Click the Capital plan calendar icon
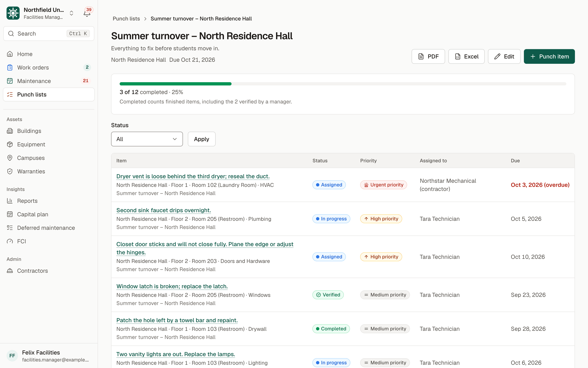 10,214
